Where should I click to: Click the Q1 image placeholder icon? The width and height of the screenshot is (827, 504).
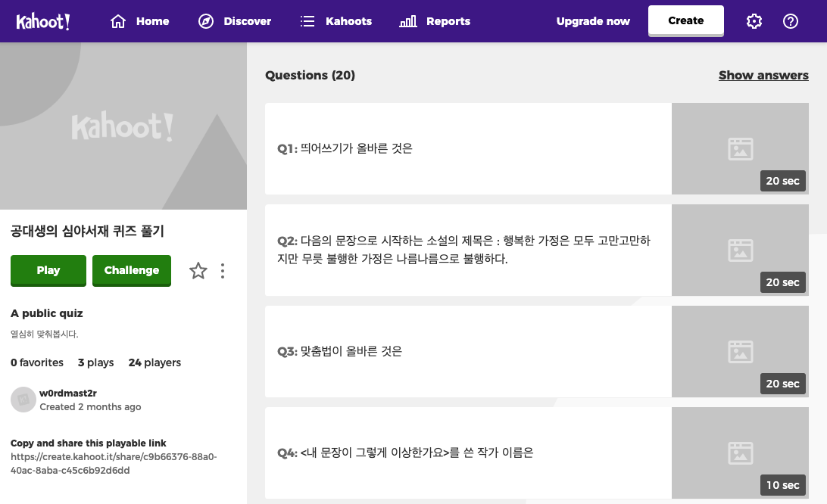[x=741, y=148]
